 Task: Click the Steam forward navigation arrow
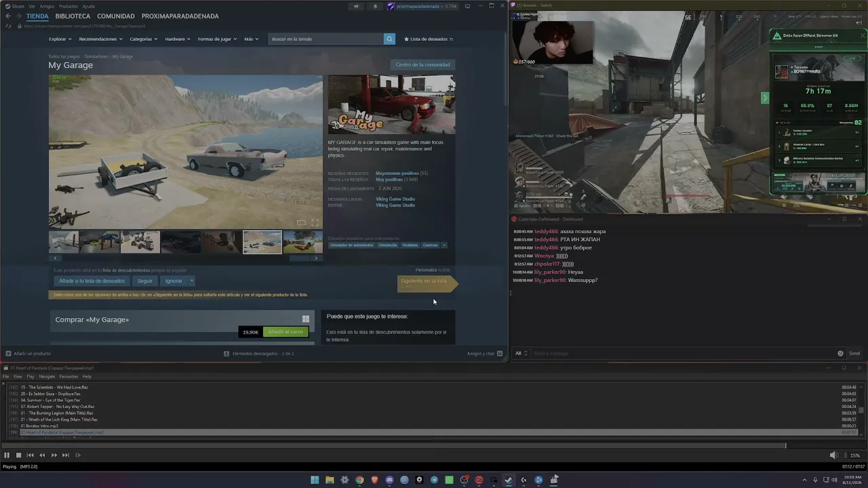coord(18,16)
